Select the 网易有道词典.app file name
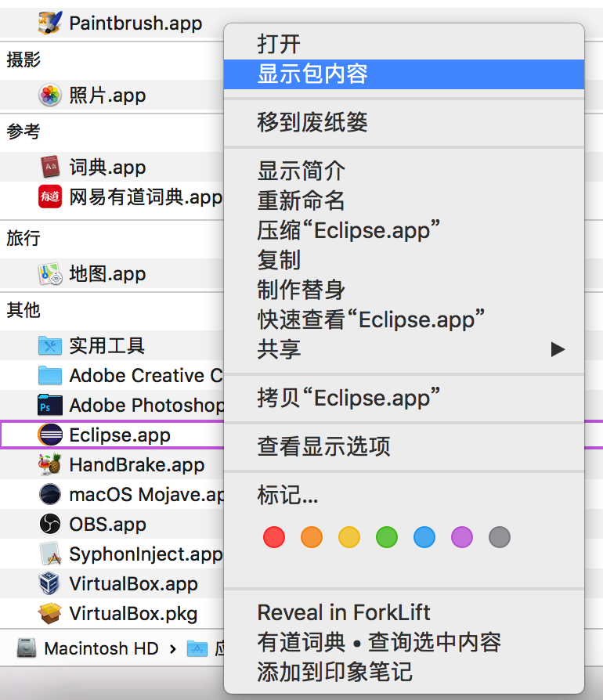603x700 pixels. [146, 197]
